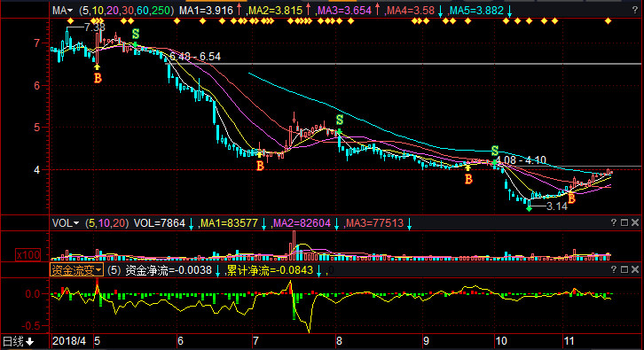Screen dimensions: 644x350
Task: Click help icon in 资金流变 panel
Action: pos(614,269)
